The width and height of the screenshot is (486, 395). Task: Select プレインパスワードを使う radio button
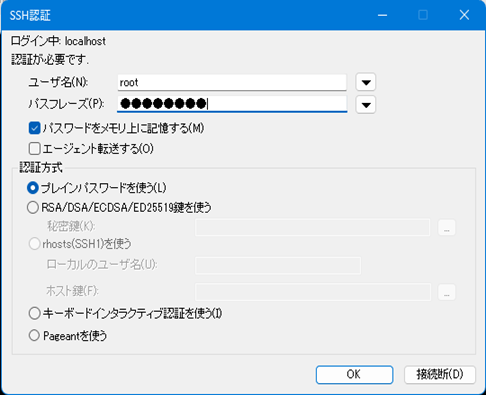coord(33,188)
